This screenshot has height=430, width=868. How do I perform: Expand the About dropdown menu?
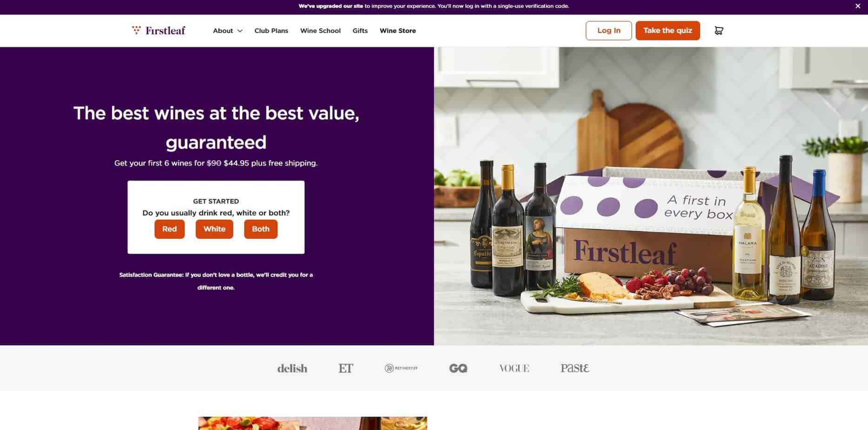227,31
